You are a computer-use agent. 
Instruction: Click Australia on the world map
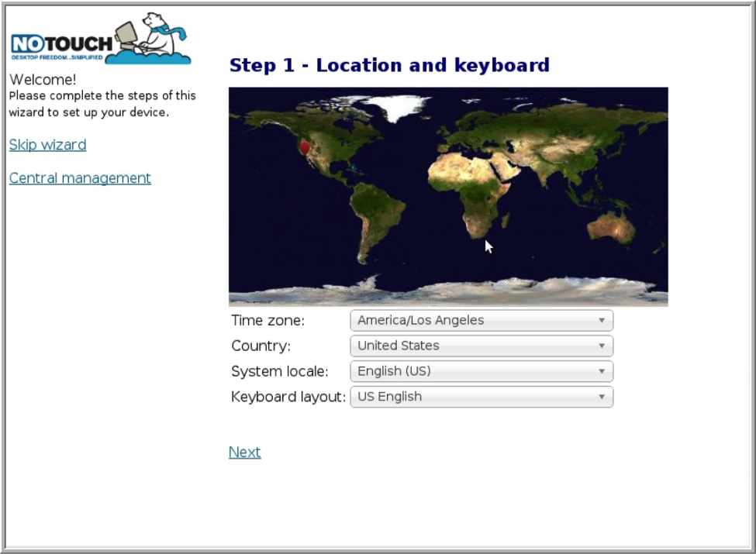tap(611, 228)
